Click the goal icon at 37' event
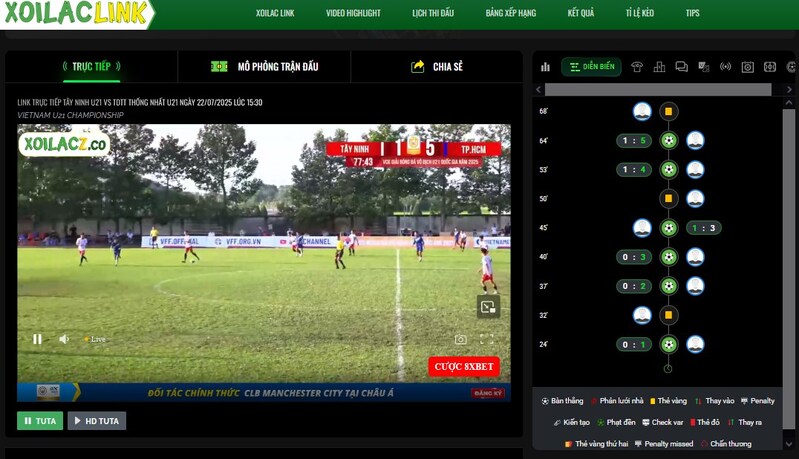 (669, 286)
